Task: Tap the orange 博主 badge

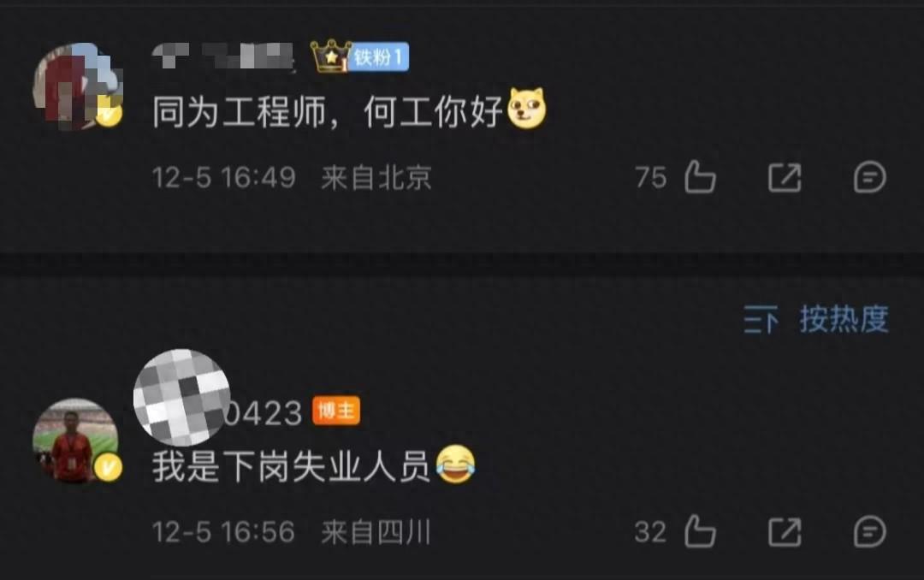Action: [x=336, y=411]
